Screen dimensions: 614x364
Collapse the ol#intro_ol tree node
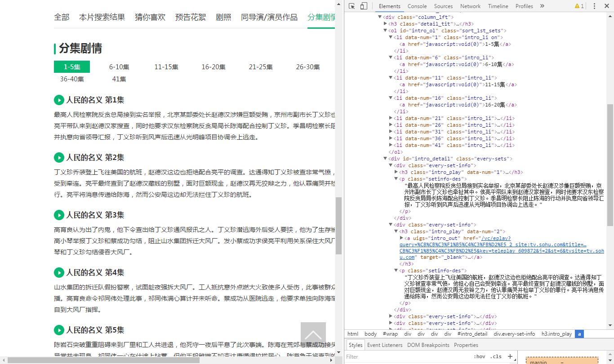coord(384,30)
